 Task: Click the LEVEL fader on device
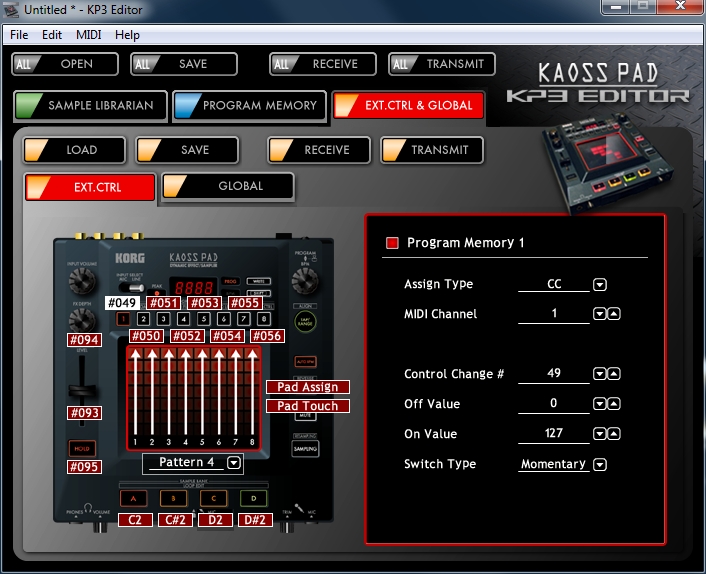point(82,390)
